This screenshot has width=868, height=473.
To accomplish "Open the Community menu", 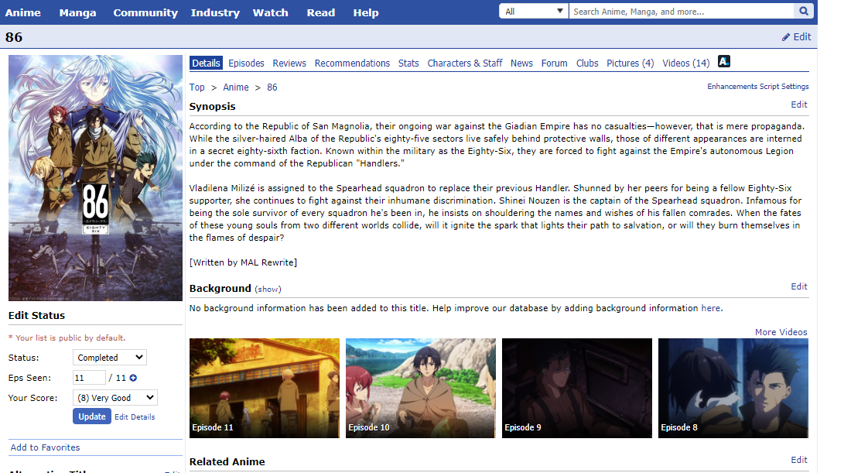I will click(145, 12).
